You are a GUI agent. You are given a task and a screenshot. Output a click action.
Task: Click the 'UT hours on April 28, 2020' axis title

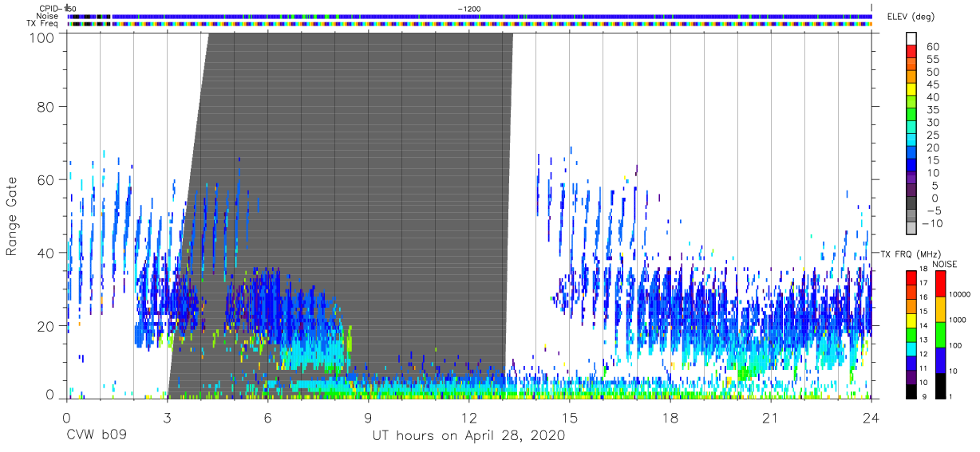coord(468,436)
